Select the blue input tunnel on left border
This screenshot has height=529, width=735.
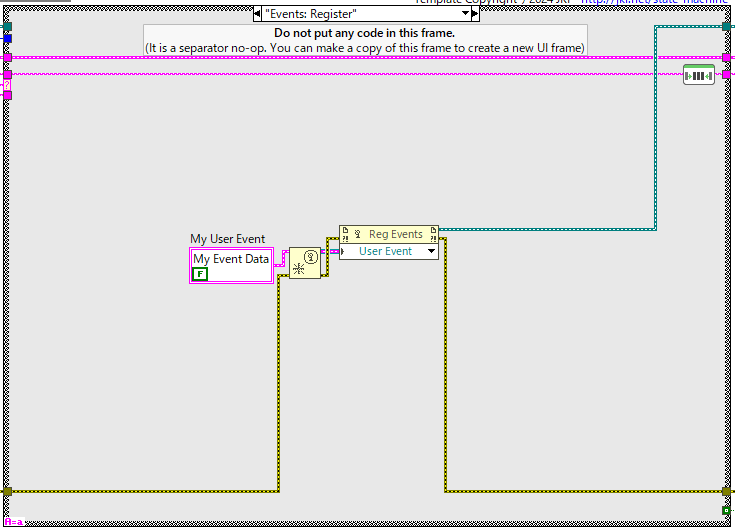[x=8, y=38]
